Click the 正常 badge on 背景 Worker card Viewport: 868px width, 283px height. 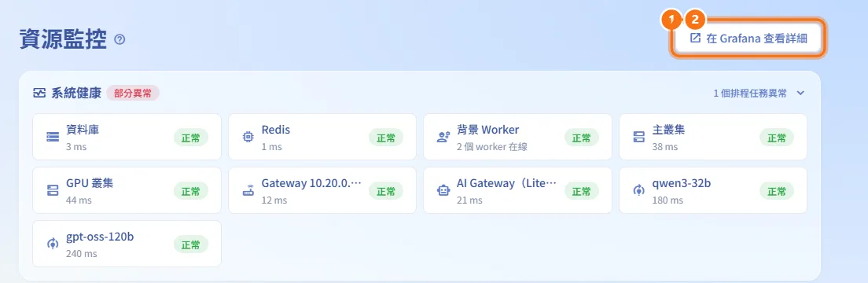point(582,138)
